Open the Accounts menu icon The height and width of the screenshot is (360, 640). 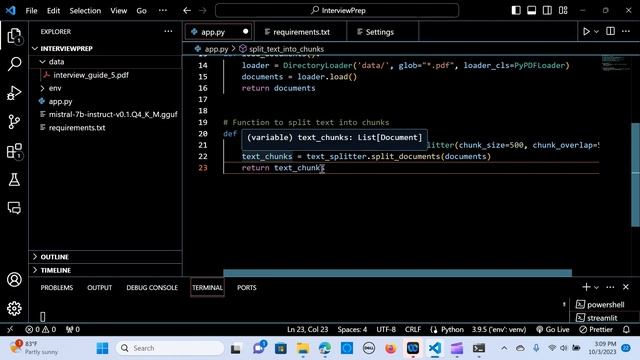pyautogui.click(x=14, y=280)
